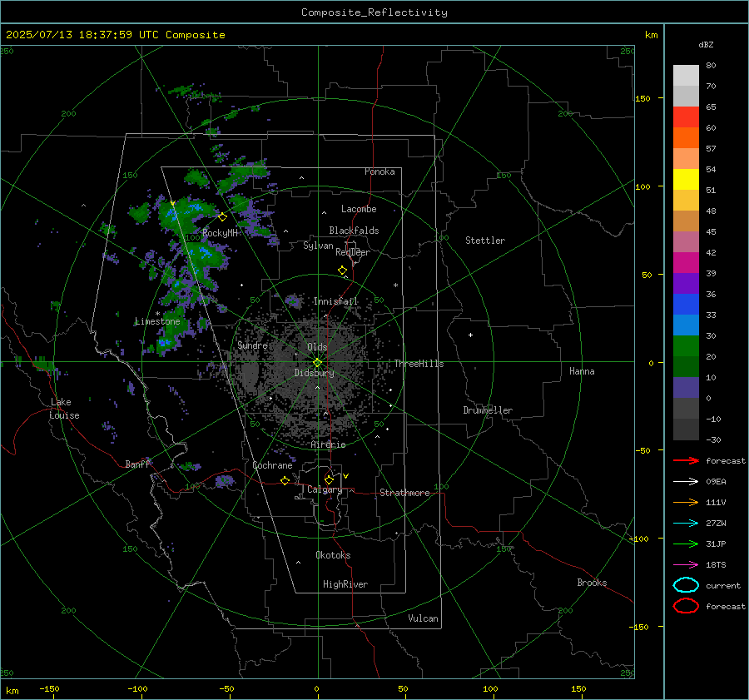Image resolution: width=749 pixels, height=700 pixels.
Task: Select the orange 60 dBZ swatch
Action: (686, 137)
